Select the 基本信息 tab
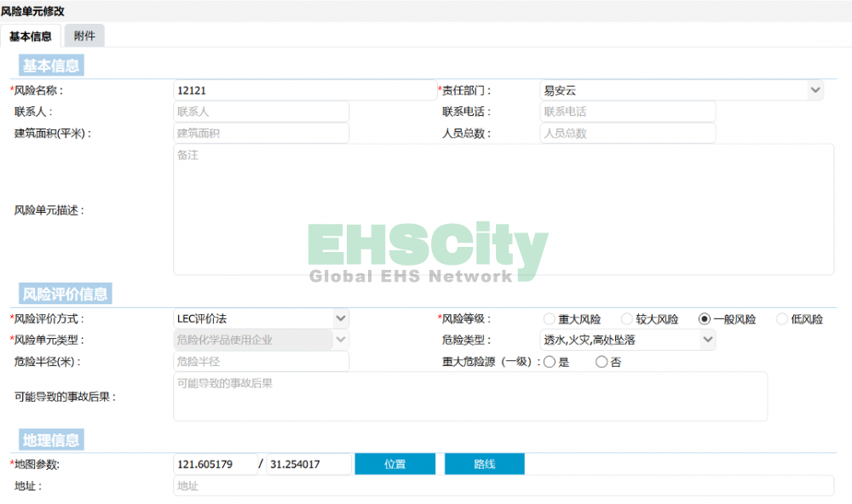This screenshot has width=852, height=504. (31, 36)
